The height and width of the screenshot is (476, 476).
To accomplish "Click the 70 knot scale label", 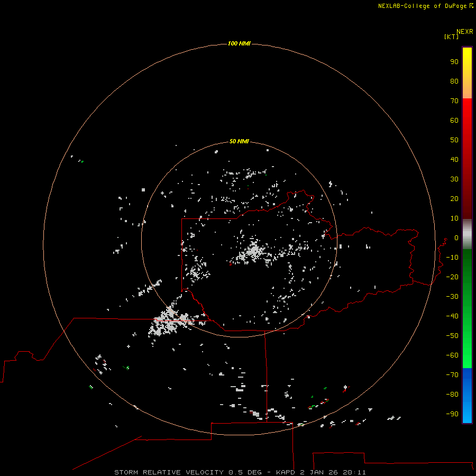I will [454, 101].
